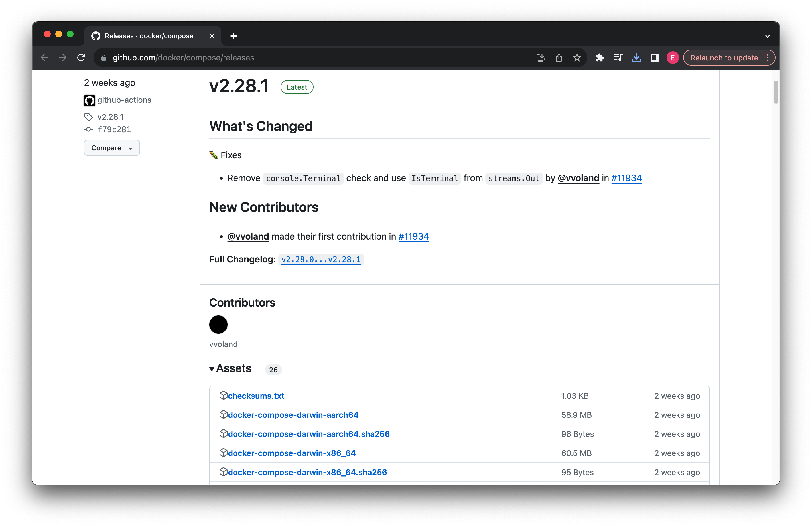
Task: Download docker-compose-darwin-x86_64
Action: click(x=292, y=453)
